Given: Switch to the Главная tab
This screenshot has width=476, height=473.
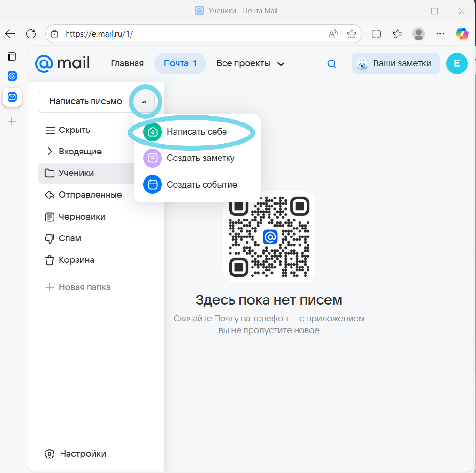Looking at the screenshot, I should pyautogui.click(x=127, y=64).
